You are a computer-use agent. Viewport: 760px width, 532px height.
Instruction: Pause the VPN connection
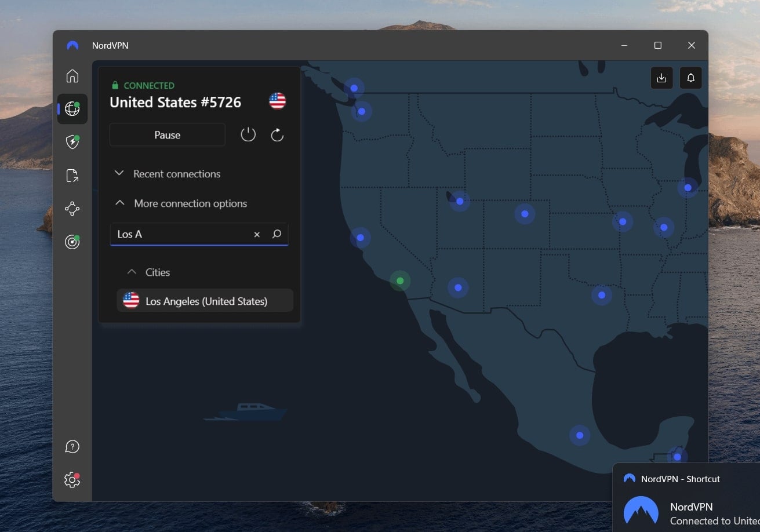tap(167, 134)
